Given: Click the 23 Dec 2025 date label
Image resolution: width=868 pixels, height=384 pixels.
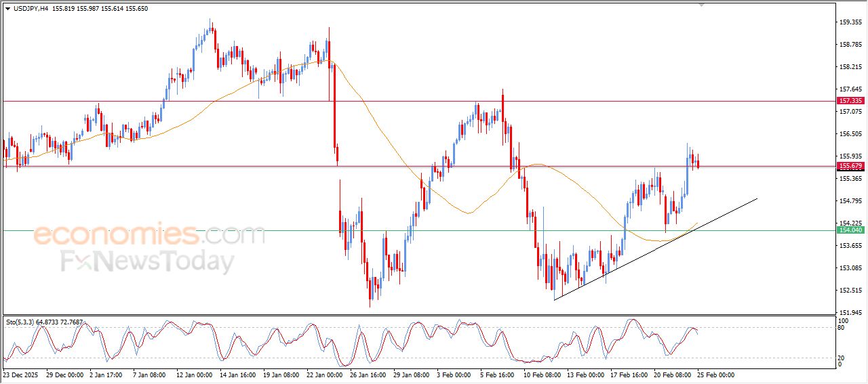Looking at the screenshot, I should tap(22, 375).
